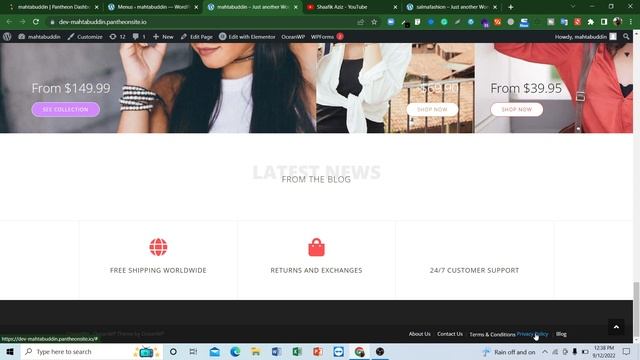Open the New content menu in admin bar

(163, 37)
